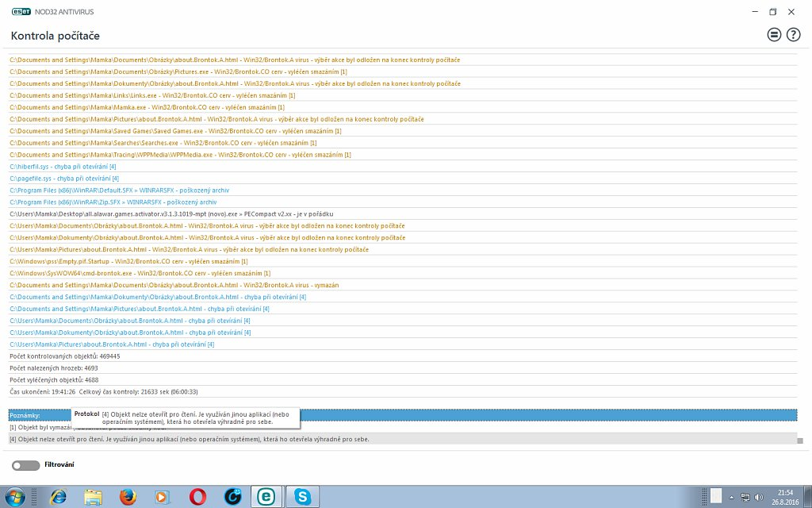Select the 'Počet kontrolovaných objektů: 469445' line

pyautogui.click(x=403, y=356)
